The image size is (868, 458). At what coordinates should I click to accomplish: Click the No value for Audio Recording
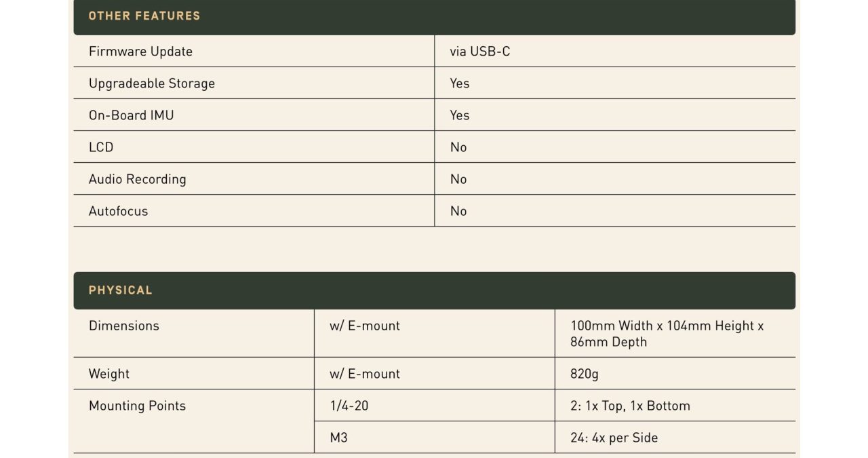458,179
